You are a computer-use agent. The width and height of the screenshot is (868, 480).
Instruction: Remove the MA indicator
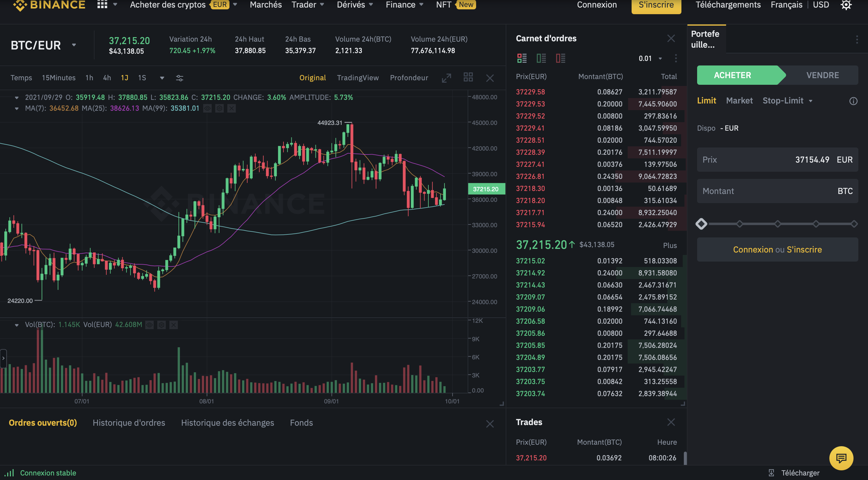[232, 108]
